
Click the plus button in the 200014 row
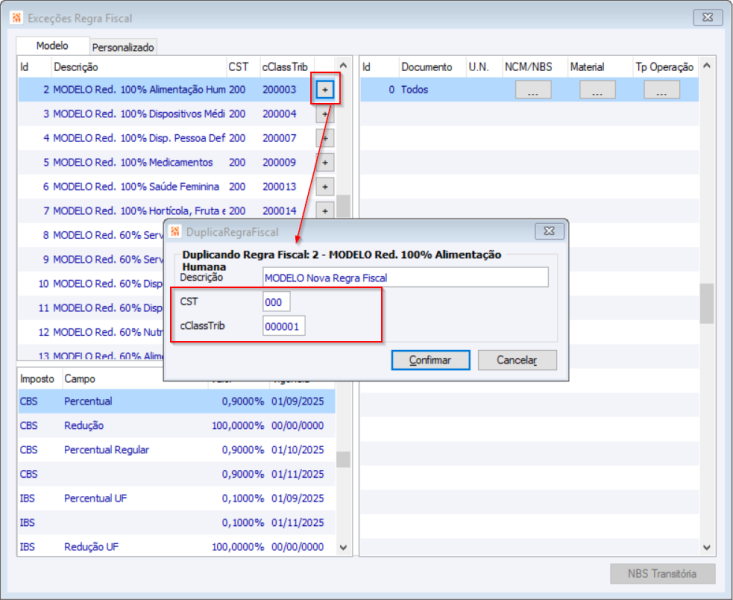[325, 210]
